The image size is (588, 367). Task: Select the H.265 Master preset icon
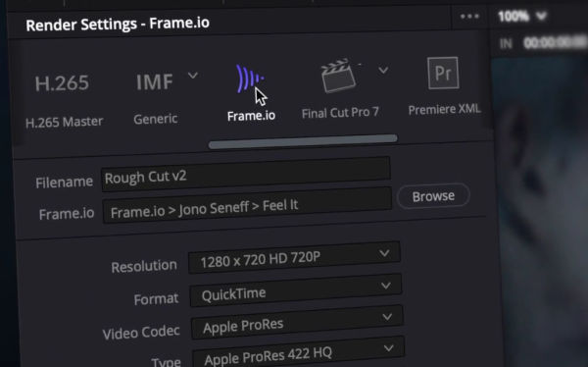(x=62, y=83)
